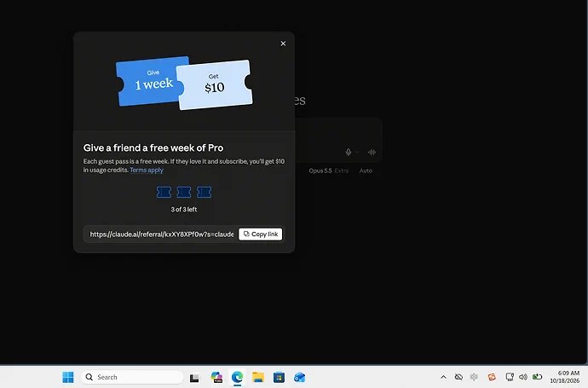588x388 pixels.
Task: Open the volume speaker tray icon
Action: [x=522, y=377]
